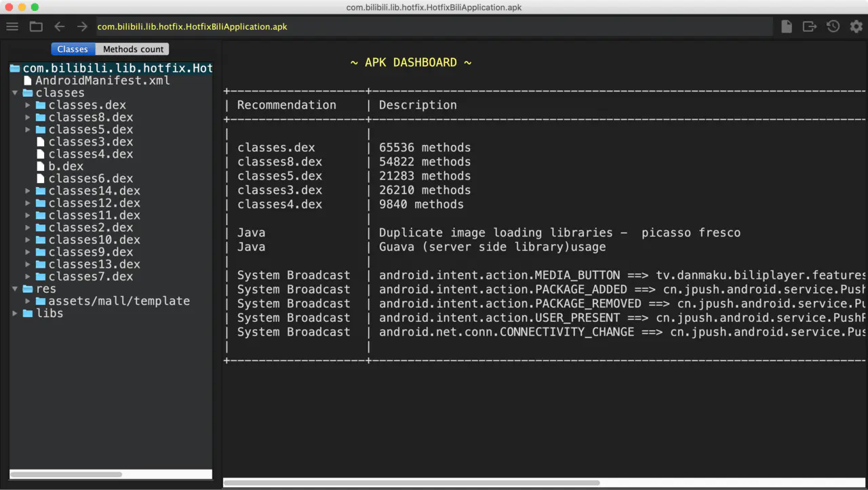This screenshot has height=490, width=868.
Task: Go back with the left arrow icon
Action: (60, 26)
